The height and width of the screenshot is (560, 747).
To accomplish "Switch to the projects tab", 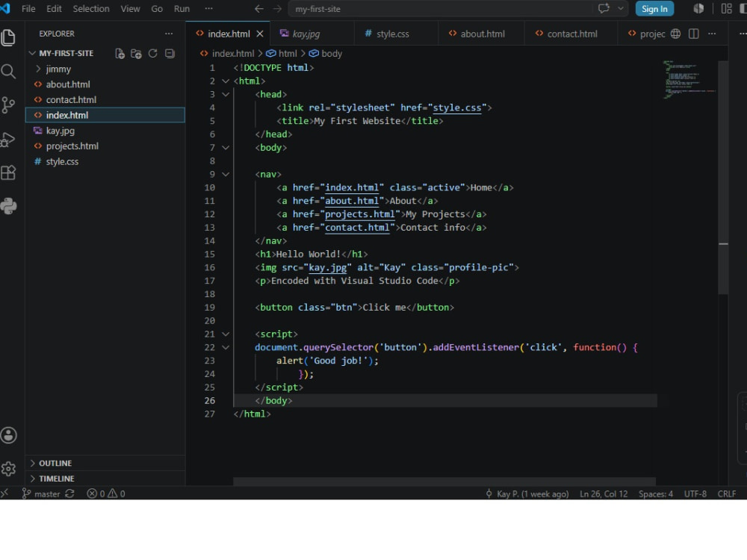I will pos(646,34).
